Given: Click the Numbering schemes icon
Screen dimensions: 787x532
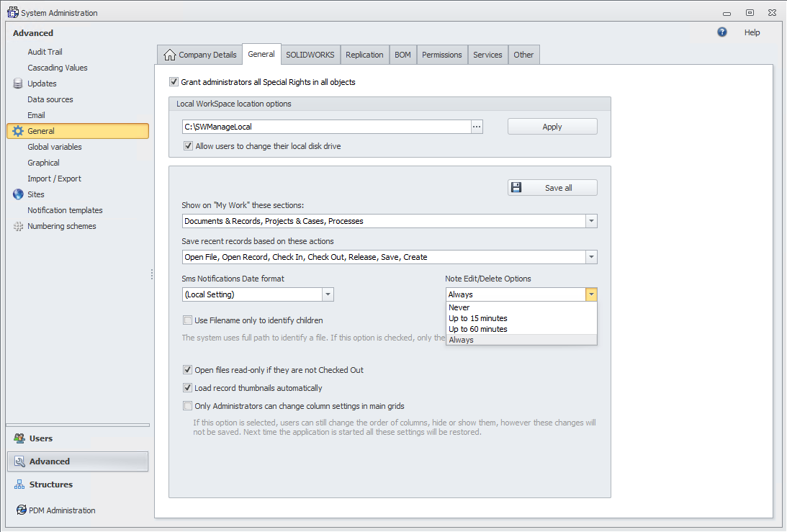Looking at the screenshot, I should click(x=19, y=226).
